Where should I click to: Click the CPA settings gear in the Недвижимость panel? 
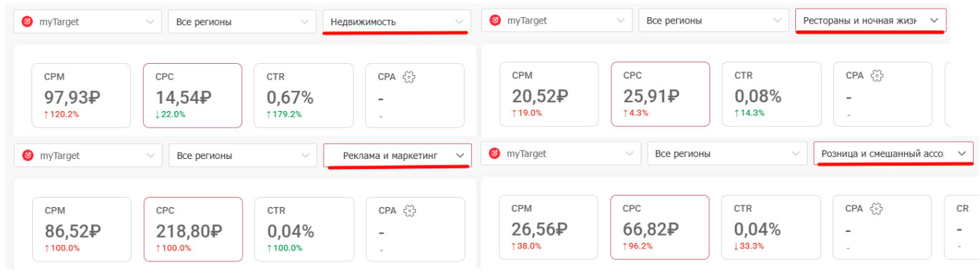[409, 77]
